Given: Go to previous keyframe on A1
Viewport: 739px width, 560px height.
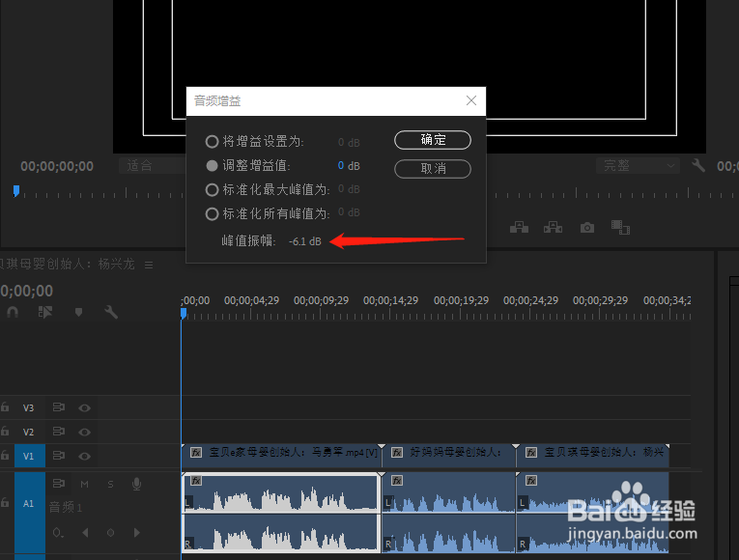Looking at the screenshot, I should (85, 533).
